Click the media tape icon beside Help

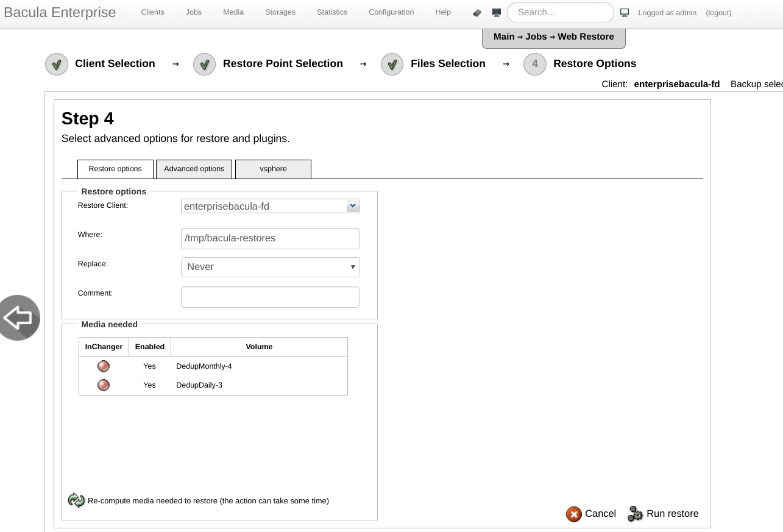477,13
